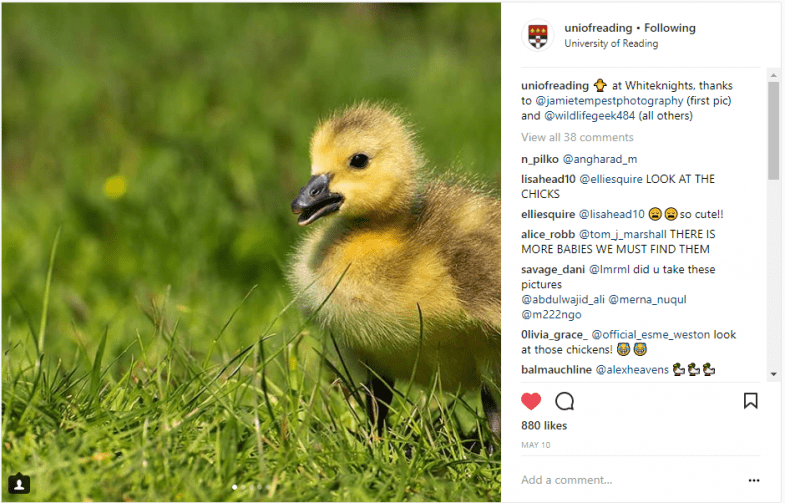Screen dimensions: 785x503
Task: Click the MAY 10 post date
Action: coord(535,445)
